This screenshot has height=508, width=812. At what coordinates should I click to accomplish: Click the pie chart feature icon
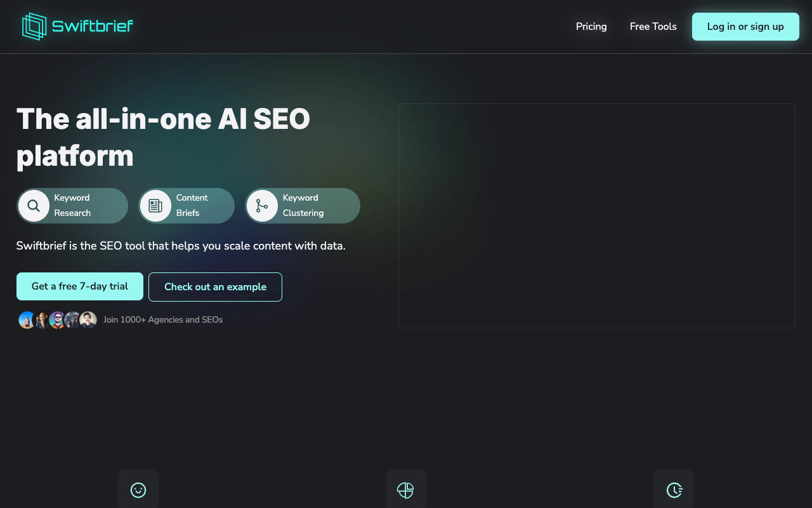tap(406, 490)
